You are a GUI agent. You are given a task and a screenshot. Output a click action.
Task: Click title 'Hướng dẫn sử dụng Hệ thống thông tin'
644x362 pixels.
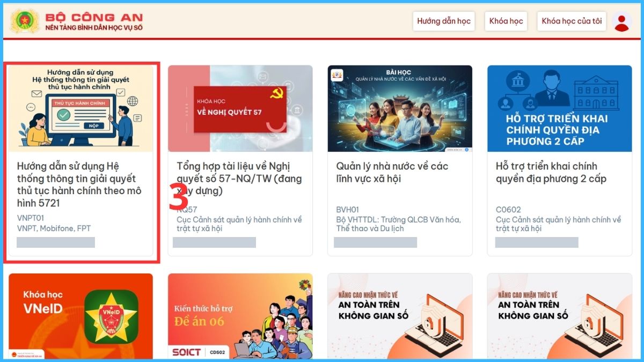point(79,185)
